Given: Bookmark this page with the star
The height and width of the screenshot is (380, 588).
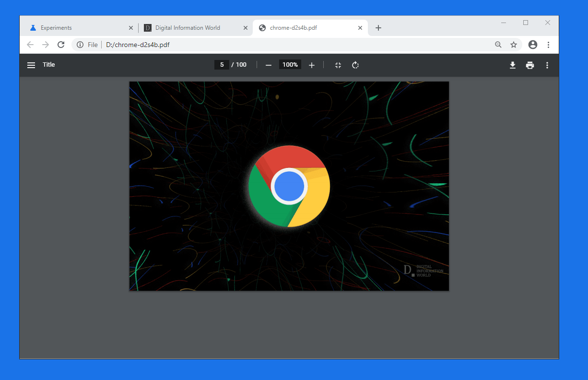Looking at the screenshot, I should tap(514, 45).
